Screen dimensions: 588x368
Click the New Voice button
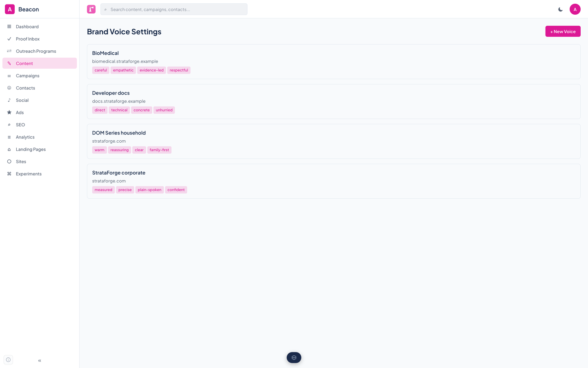[563, 31]
